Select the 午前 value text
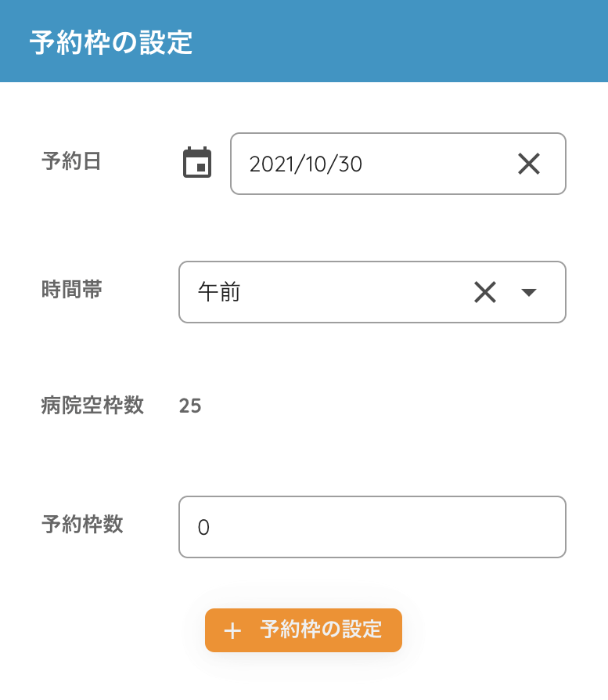 (219, 293)
